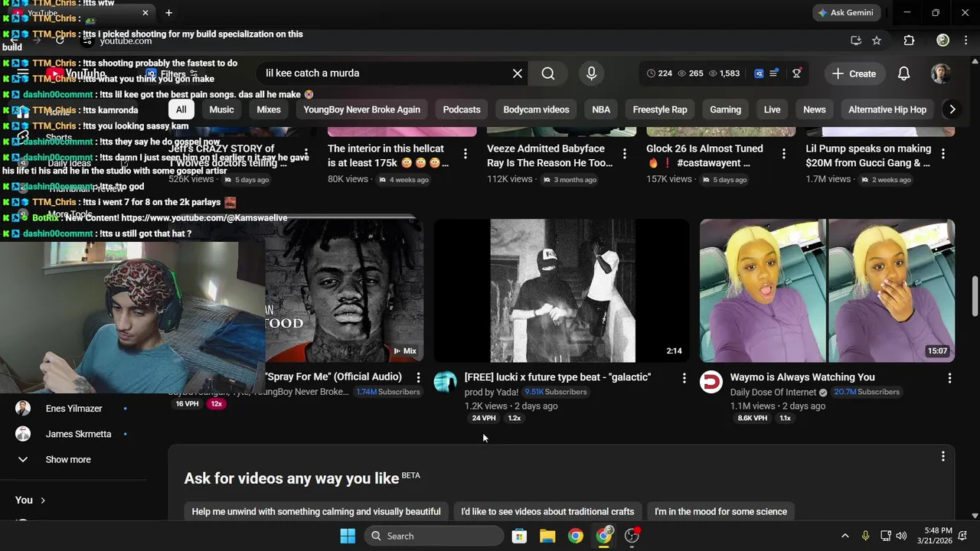Click Daily Dose Of Internet channel avatar
The height and width of the screenshot is (551, 980).
(x=711, y=382)
